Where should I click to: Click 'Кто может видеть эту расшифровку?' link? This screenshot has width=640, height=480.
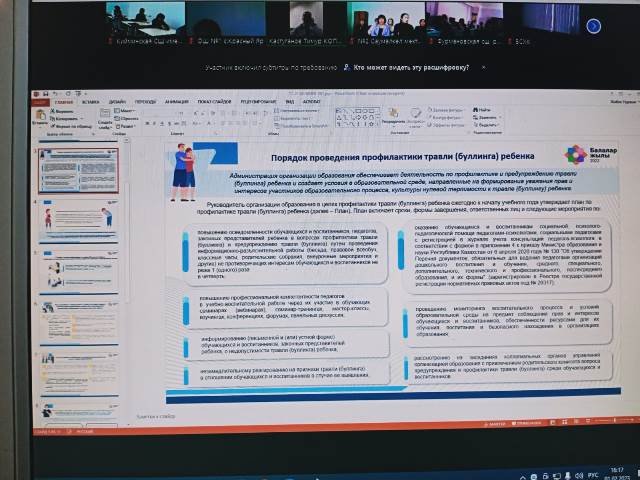[x=411, y=67]
